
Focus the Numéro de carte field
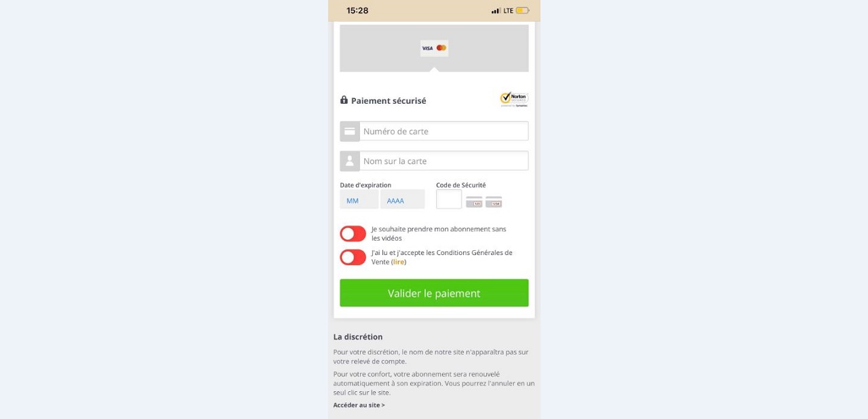(x=444, y=131)
